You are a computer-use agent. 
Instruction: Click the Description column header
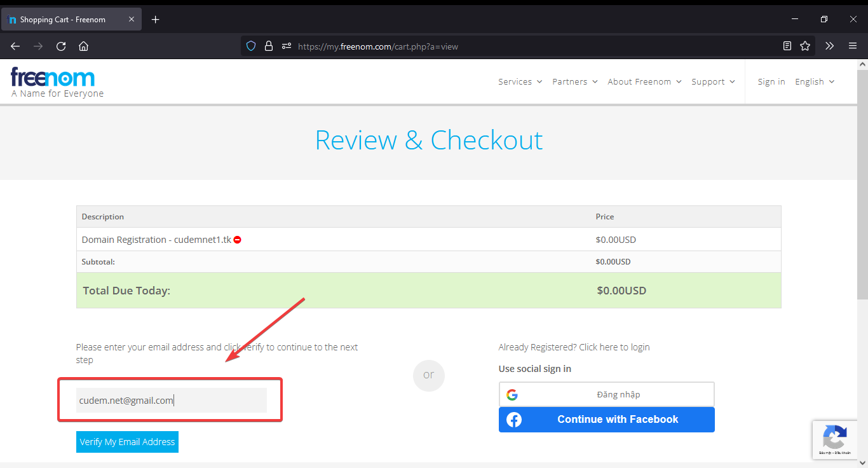[x=103, y=217]
